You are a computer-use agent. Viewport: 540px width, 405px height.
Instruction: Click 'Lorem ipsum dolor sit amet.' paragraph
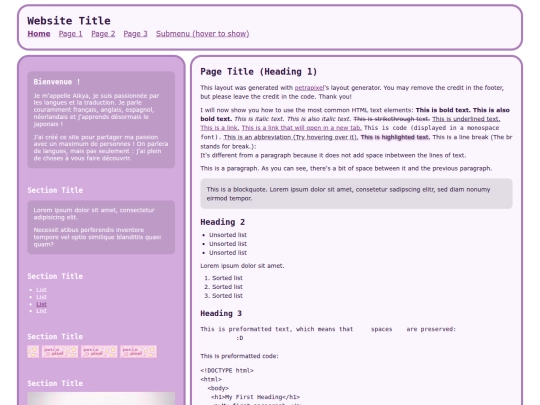pos(242,266)
